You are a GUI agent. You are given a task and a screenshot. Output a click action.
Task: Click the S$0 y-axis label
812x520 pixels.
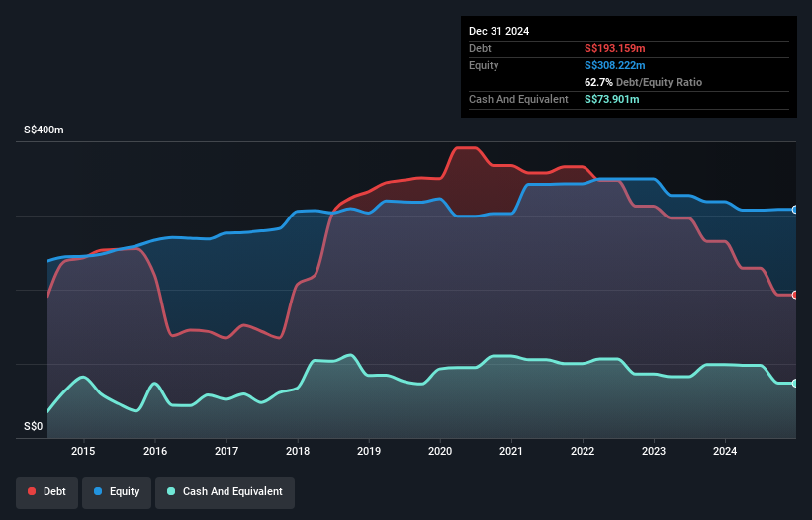34,427
